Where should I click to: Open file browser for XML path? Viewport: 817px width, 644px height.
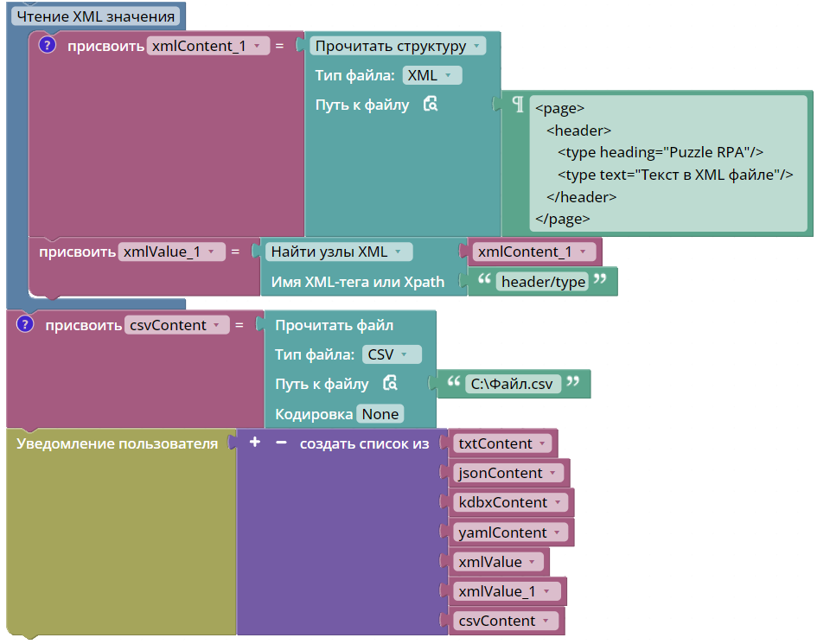431,104
